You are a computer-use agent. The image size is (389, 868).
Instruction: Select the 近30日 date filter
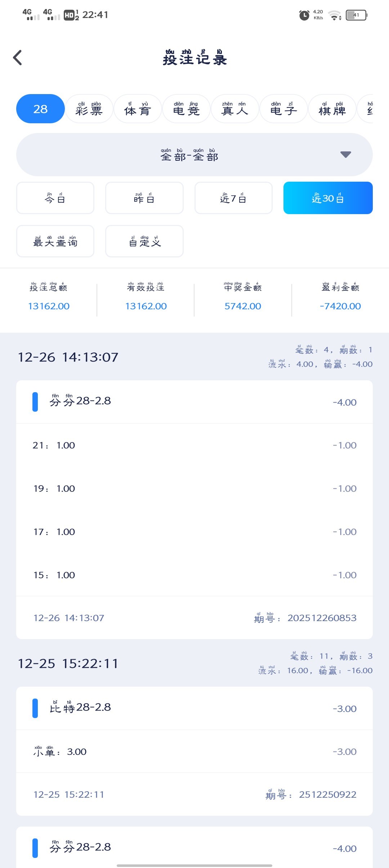pos(328,198)
